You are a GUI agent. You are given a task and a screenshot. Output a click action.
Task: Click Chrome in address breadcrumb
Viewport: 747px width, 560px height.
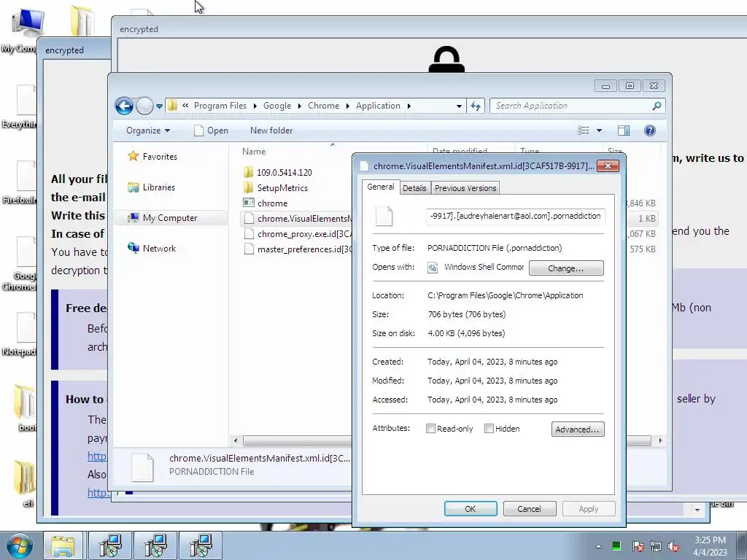coord(323,106)
